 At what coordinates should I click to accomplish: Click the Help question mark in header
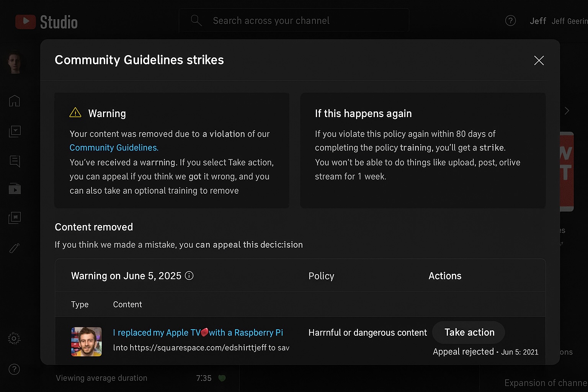pyautogui.click(x=510, y=21)
